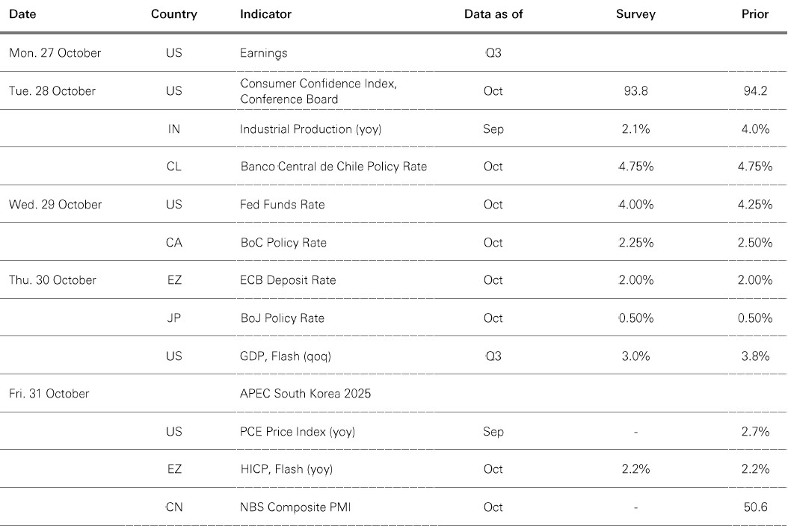Click the Indicator column header
The height and width of the screenshot is (532, 788).
[x=265, y=14]
